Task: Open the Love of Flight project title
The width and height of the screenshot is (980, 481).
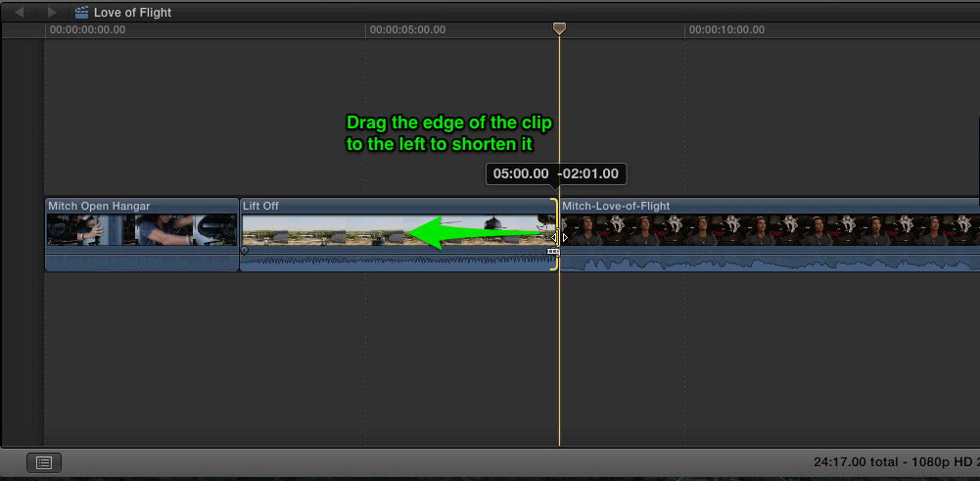Action: [x=132, y=12]
